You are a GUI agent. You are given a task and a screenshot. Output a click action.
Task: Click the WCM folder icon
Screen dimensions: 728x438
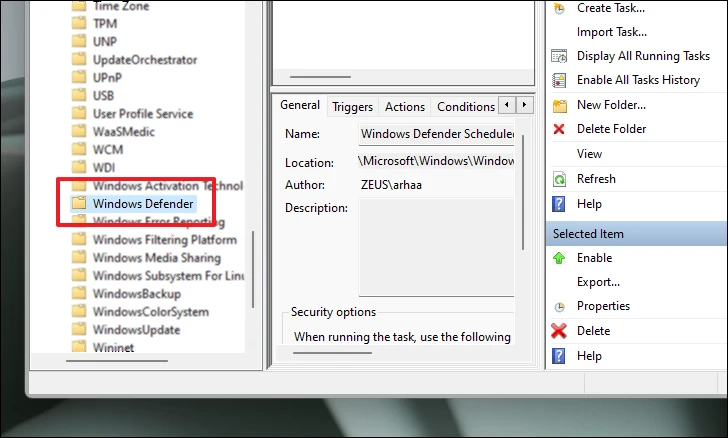(x=79, y=149)
